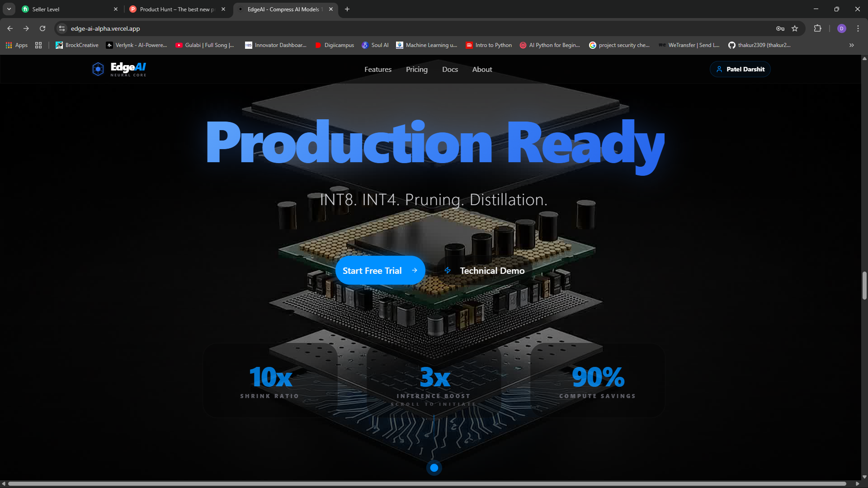Open the browser extensions puzzle icon
The width and height of the screenshot is (868, 488).
coord(818,28)
